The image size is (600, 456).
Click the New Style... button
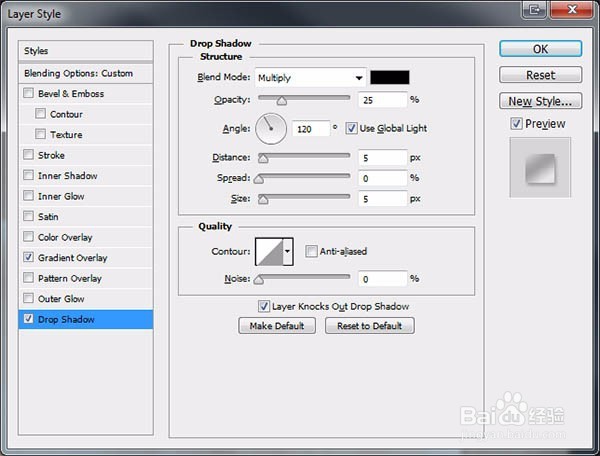tap(540, 101)
